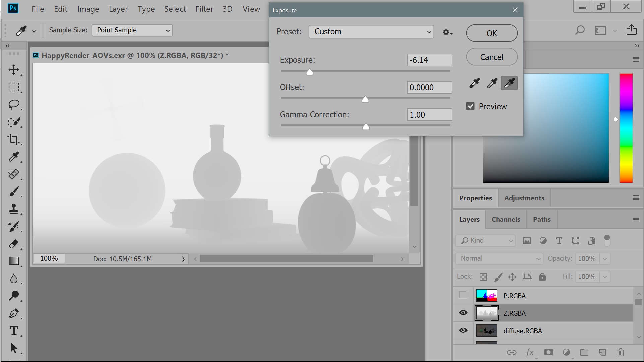
Task: Show the P.RGBA layer
Action: tap(463, 295)
